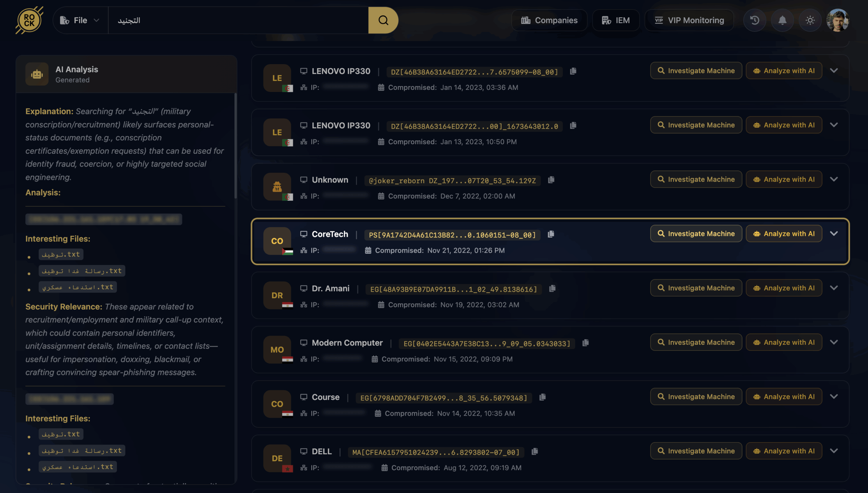Open the search history clock icon

[x=754, y=20]
